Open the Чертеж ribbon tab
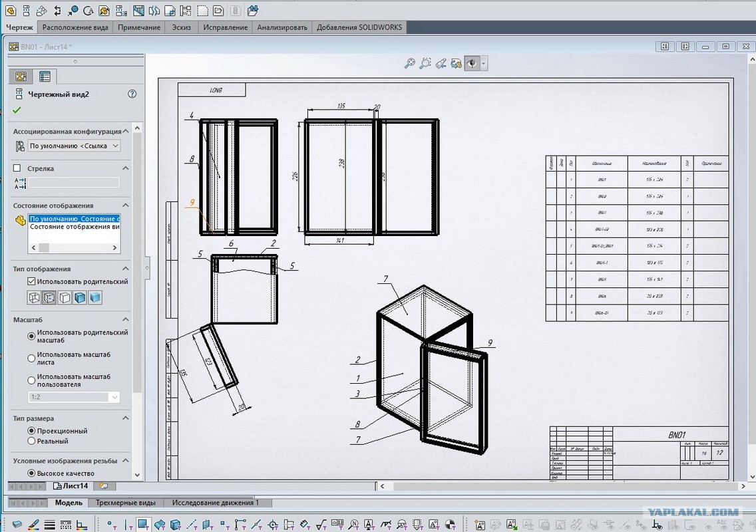 coord(19,27)
